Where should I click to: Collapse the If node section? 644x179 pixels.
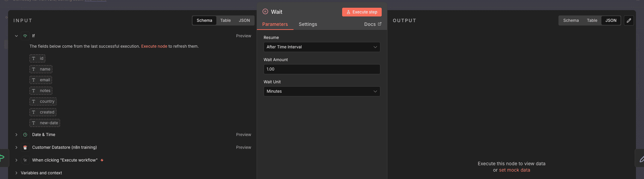16,36
